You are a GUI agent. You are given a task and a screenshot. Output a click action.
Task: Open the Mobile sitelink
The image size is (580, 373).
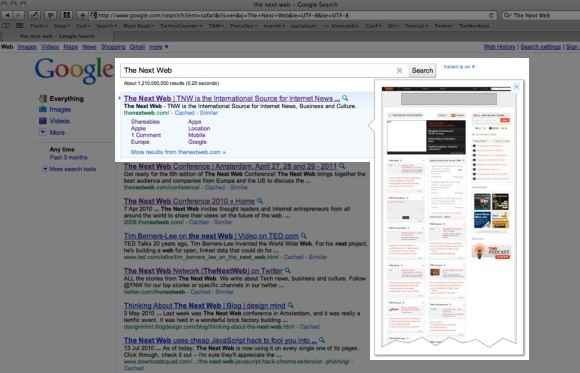pyautogui.click(x=196, y=135)
